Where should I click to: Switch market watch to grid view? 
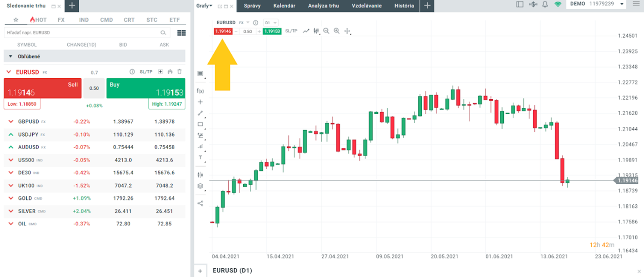tap(181, 33)
